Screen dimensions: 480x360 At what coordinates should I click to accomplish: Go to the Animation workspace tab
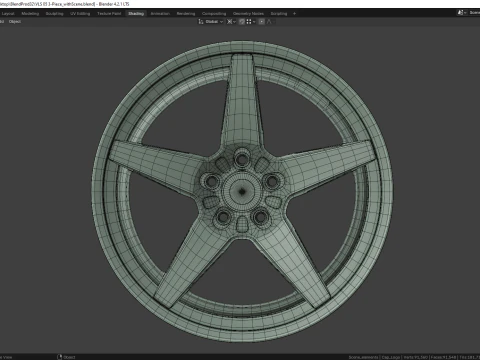click(x=160, y=14)
